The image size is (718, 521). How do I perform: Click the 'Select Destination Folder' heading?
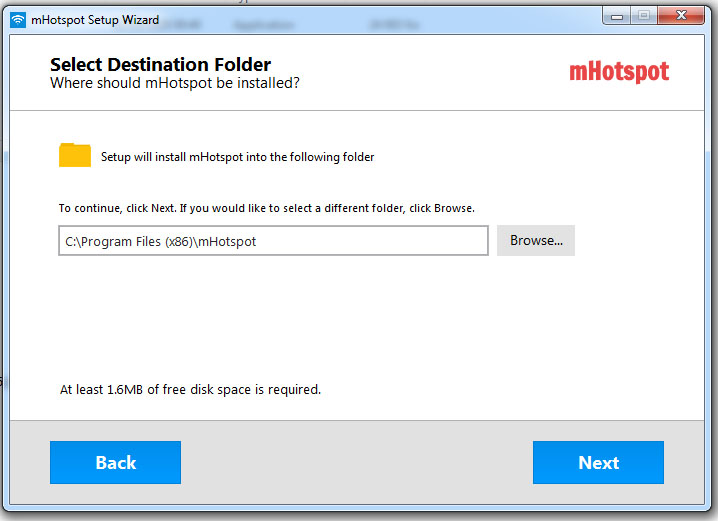click(x=160, y=65)
